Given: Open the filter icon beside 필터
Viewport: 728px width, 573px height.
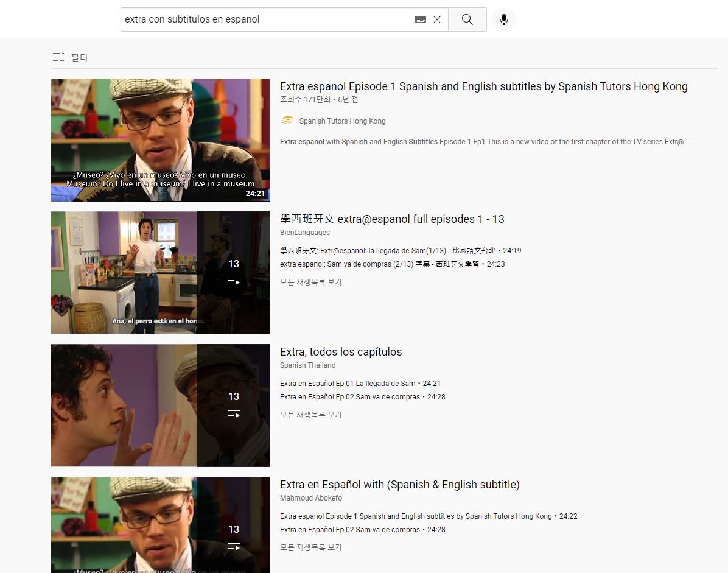Looking at the screenshot, I should 58,57.
